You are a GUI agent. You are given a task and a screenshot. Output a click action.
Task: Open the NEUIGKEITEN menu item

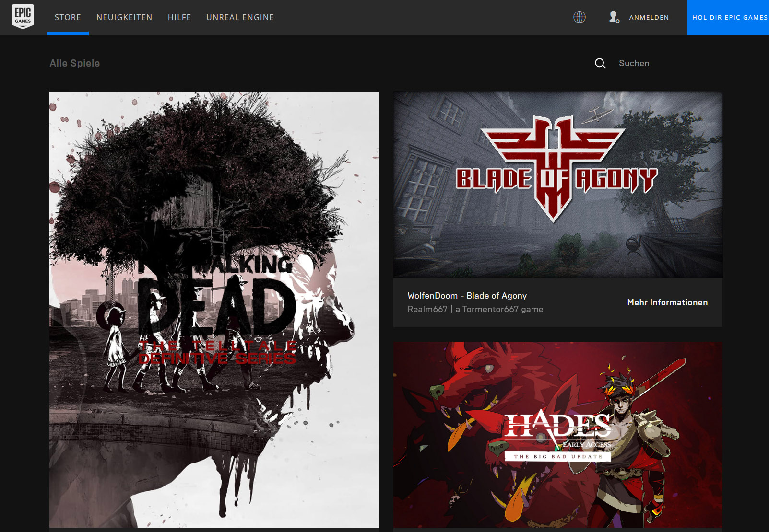coord(124,17)
